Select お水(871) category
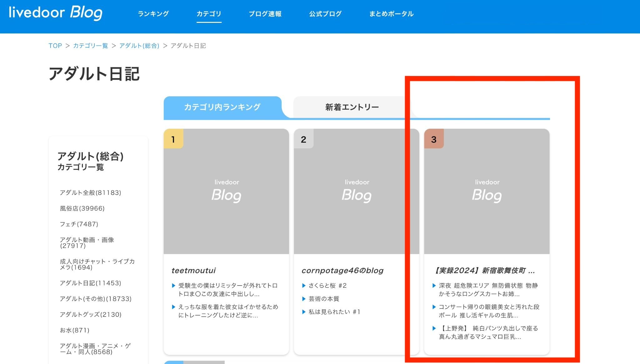 click(x=74, y=330)
